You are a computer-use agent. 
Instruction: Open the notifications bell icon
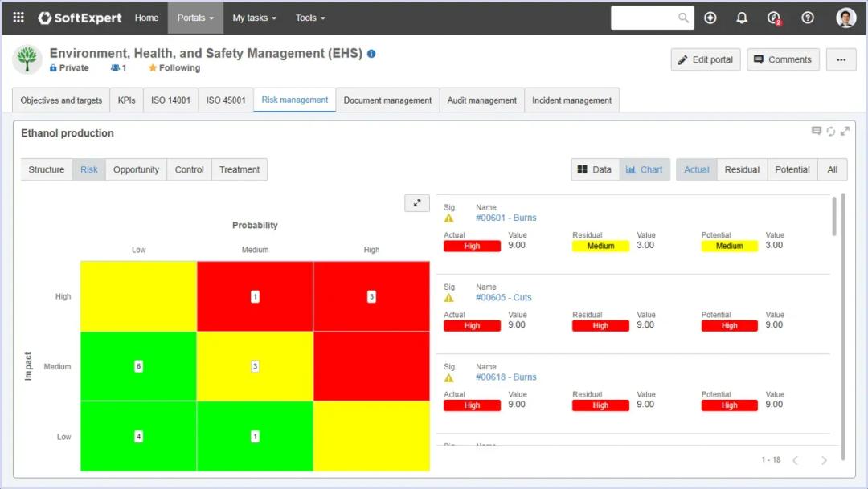pos(742,18)
